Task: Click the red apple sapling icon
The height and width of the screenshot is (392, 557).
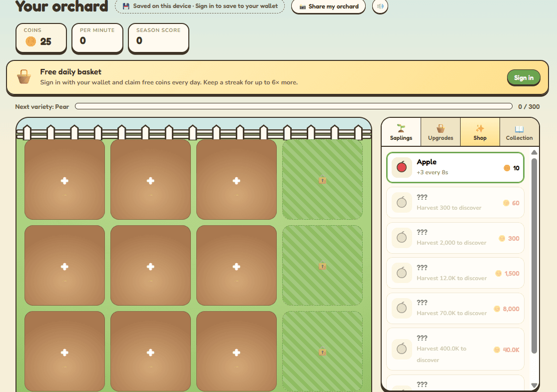Action: pyautogui.click(x=402, y=167)
